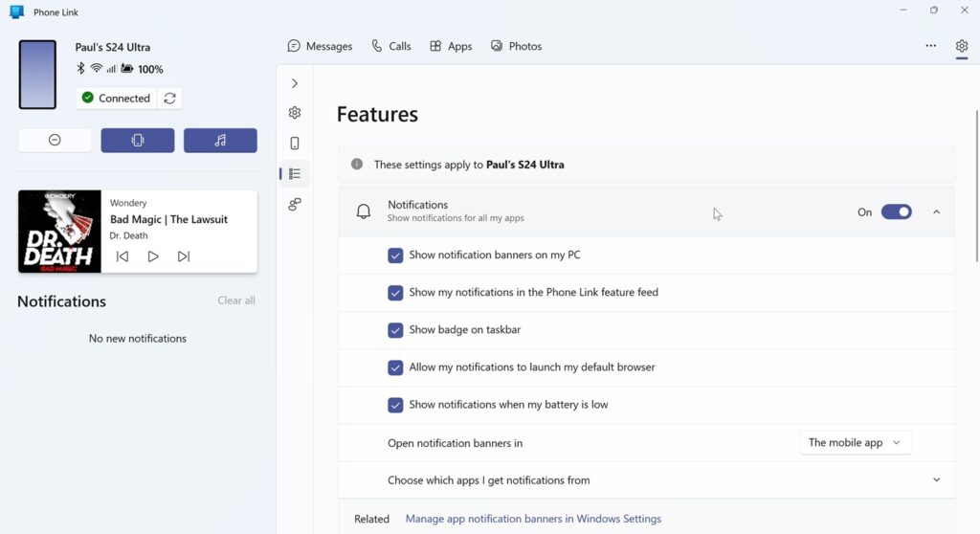Expand Choose which apps I get notifications from
This screenshot has height=534, width=980.
[647, 480]
